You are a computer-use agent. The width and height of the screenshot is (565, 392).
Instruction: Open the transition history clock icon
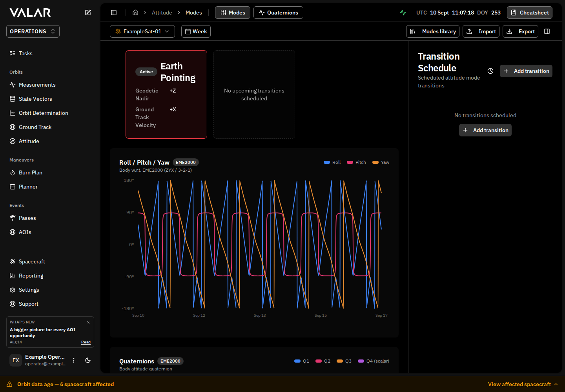(490, 71)
